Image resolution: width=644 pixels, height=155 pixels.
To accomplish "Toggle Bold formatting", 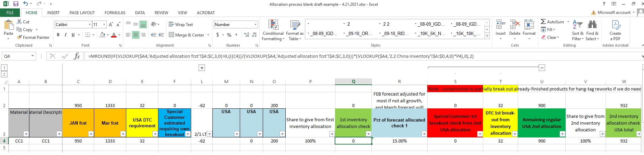I will pos(58,35).
